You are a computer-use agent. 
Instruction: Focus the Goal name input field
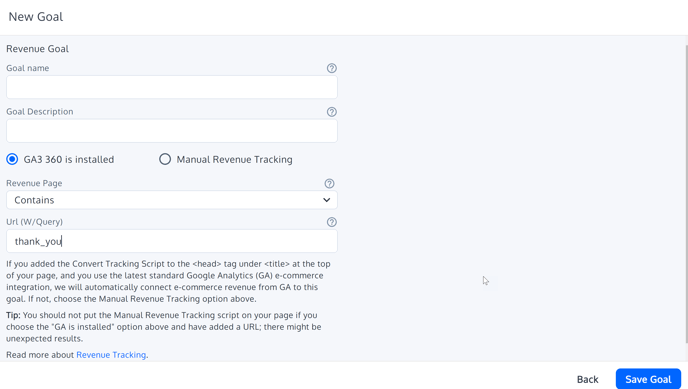pos(172,87)
